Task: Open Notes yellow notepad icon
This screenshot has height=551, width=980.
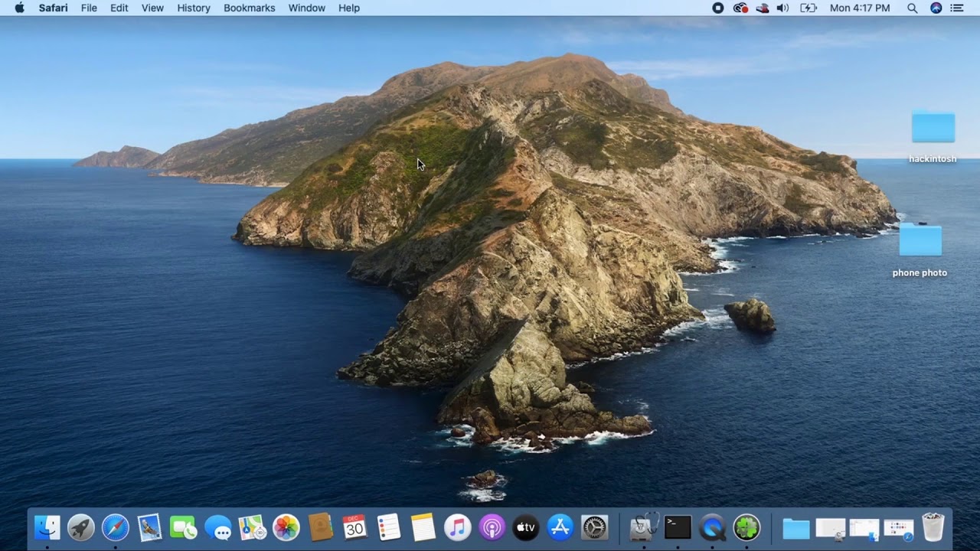Action: click(x=423, y=527)
